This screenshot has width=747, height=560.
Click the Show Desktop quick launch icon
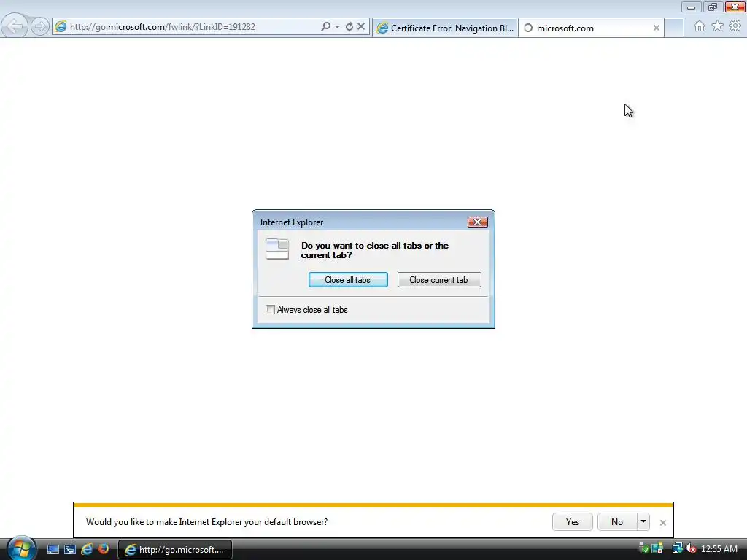point(53,550)
